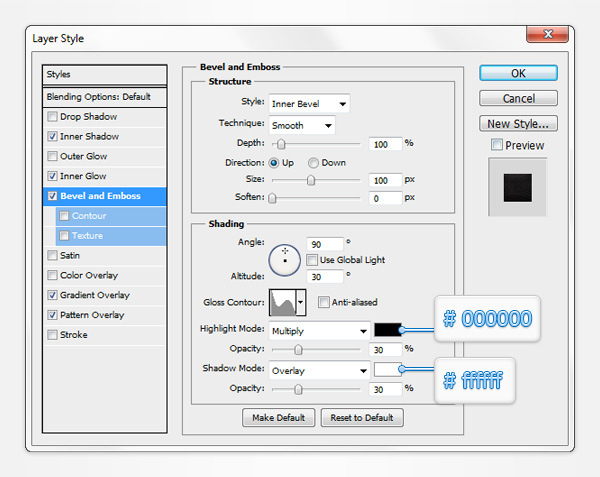Toggle the Use Global Light checkbox

pos(313,260)
